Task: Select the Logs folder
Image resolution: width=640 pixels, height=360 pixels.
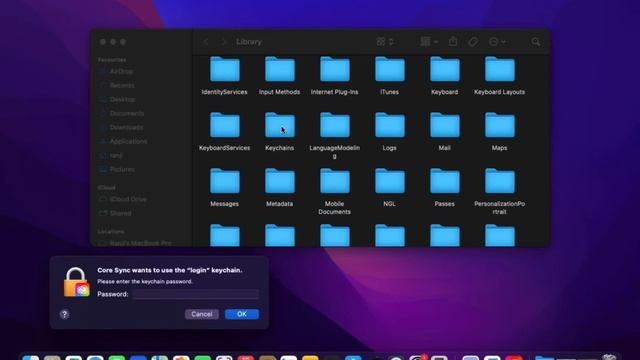Action: [389, 132]
